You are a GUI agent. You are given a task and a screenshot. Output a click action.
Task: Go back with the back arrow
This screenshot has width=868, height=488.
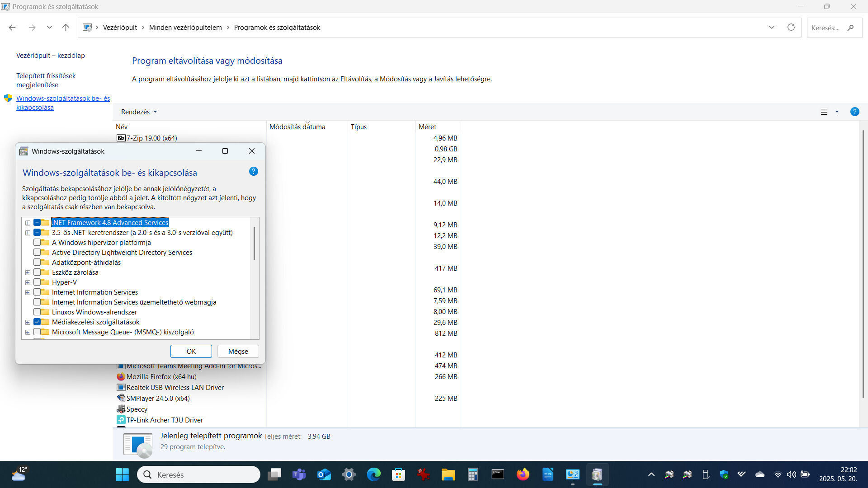(12, 28)
